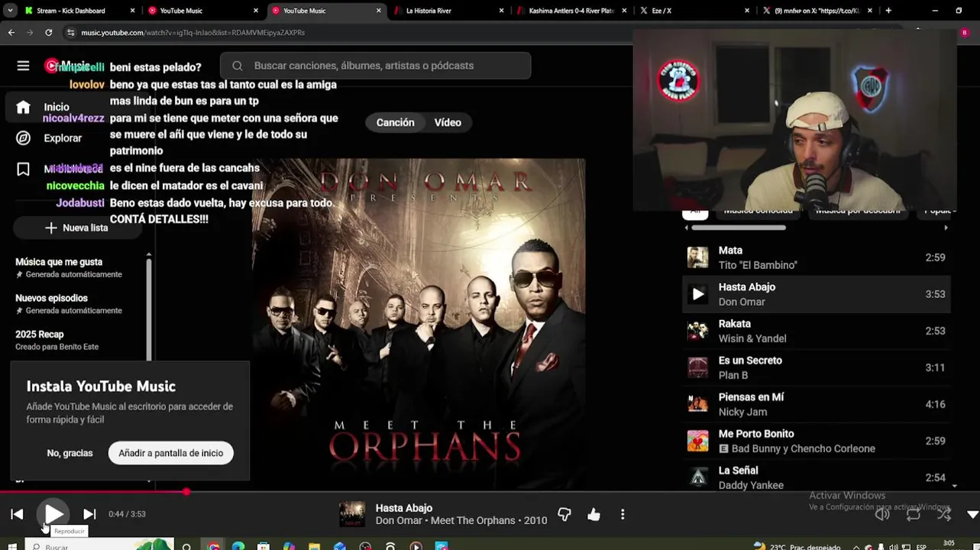Image resolution: width=980 pixels, height=550 pixels.
Task: Reload the page
Action: coord(48,33)
